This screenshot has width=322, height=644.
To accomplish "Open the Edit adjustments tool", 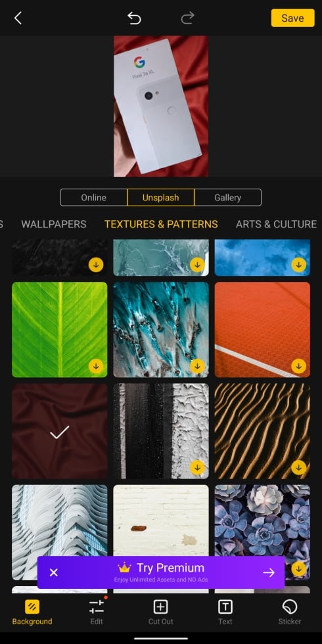I will 97,611.
